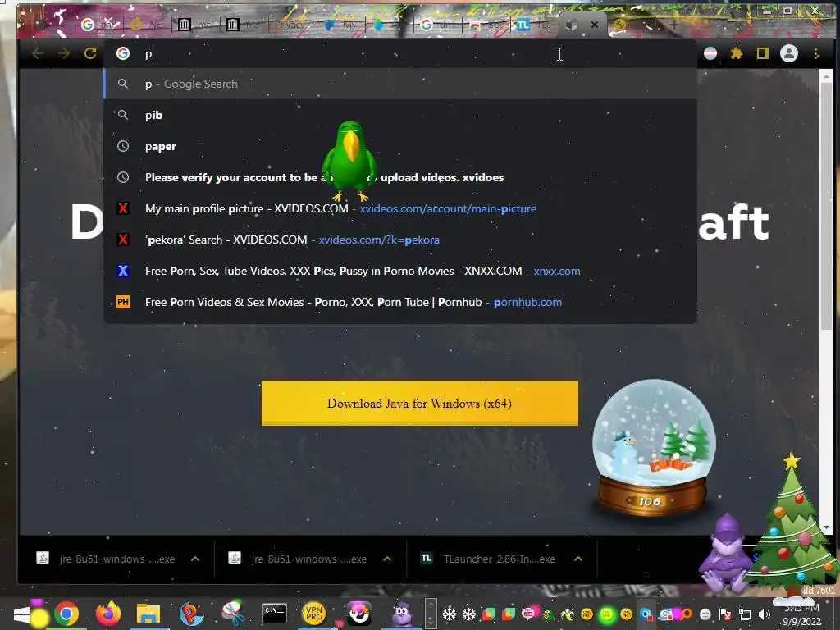Open the Snipping Tool scissors icon

[233, 614]
